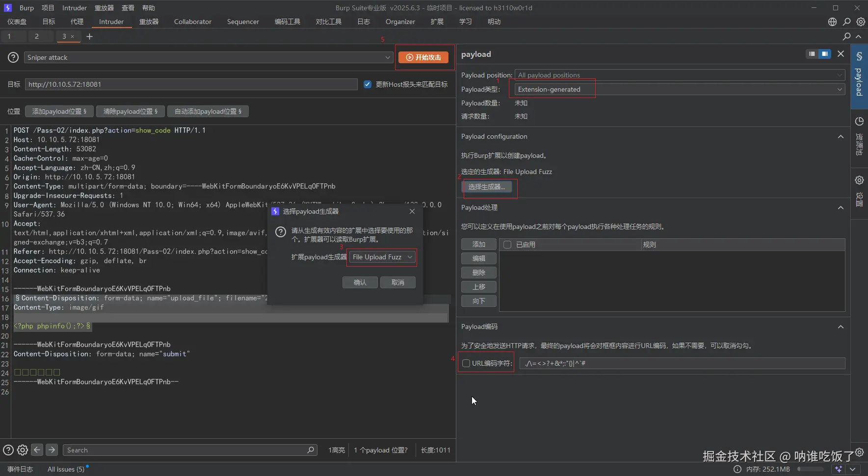Collapse the Payload编码 section

[x=841, y=326]
